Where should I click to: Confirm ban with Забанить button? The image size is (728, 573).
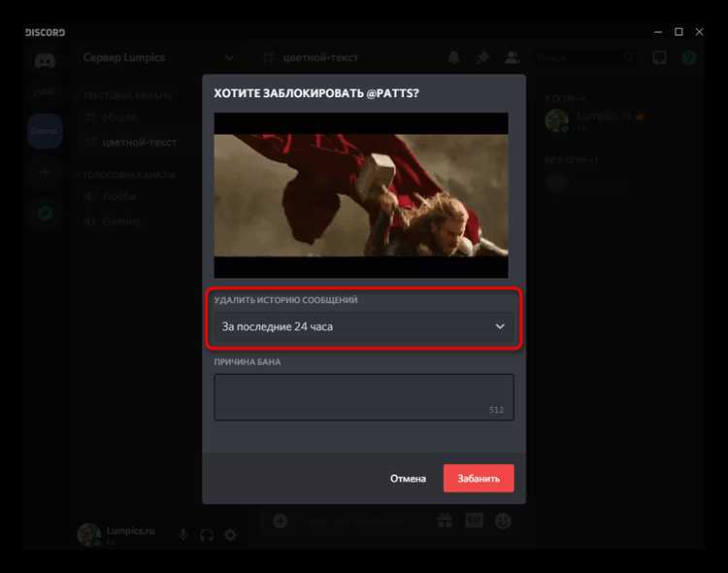coord(479,478)
